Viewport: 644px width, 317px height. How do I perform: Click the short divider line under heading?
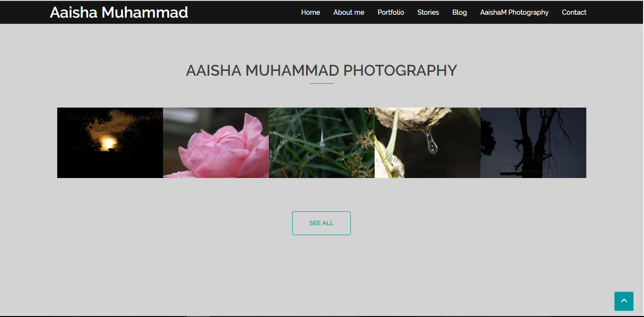[x=321, y=83]
